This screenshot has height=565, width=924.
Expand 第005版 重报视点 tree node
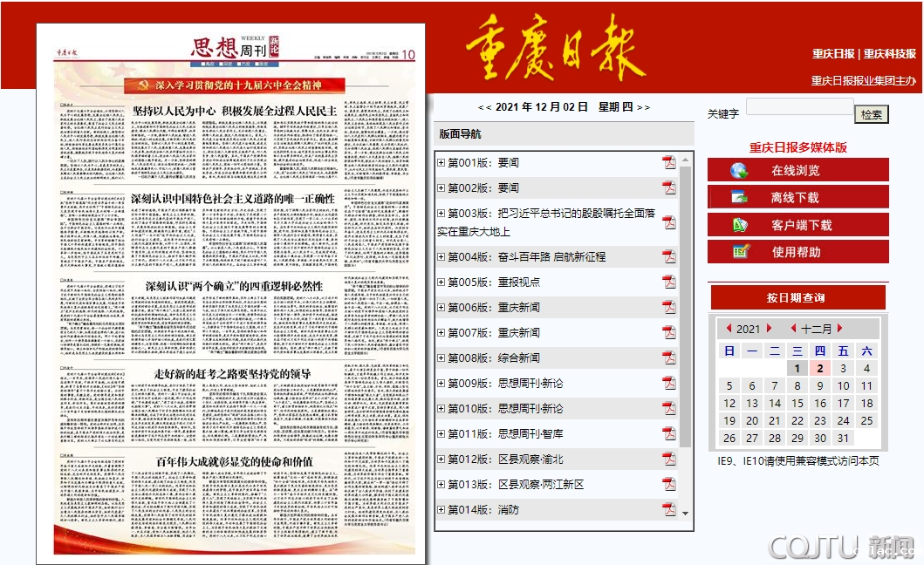pyautogui.click(x=441, y=282)
